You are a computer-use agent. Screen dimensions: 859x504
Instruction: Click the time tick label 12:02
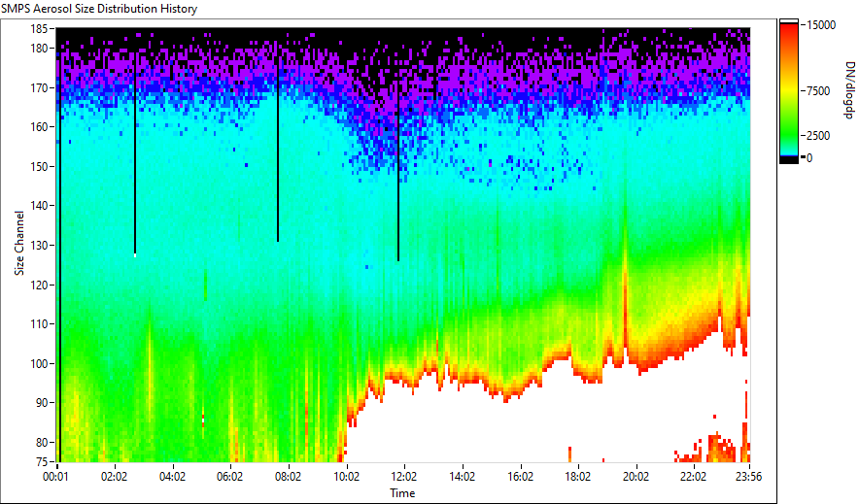pos(404,477)
